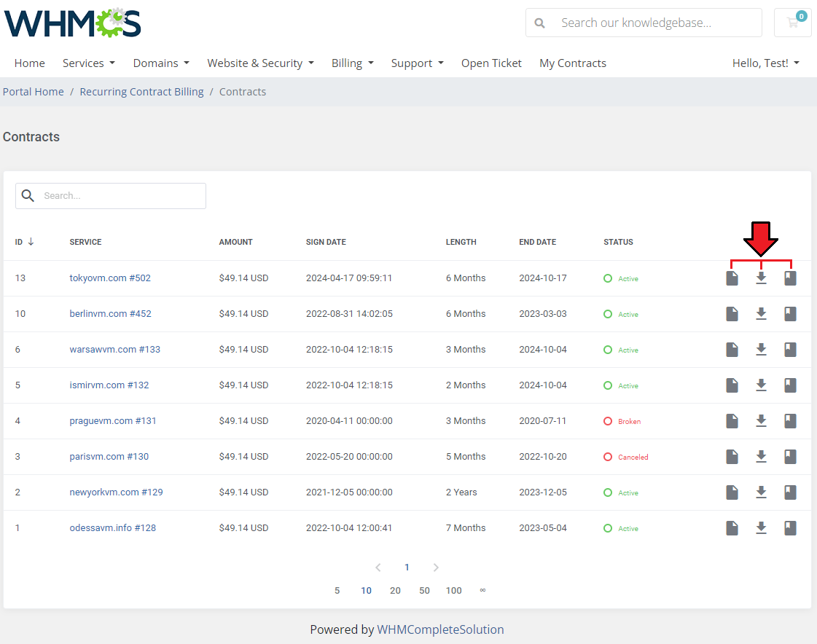Open bookmark icon for ismirvm.com #132 row
817x644 pixels.
point(791,385)
